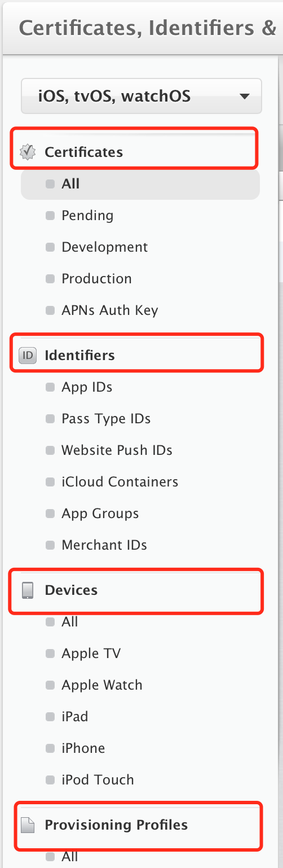Click the Identifiers ID badge icon

28,356
